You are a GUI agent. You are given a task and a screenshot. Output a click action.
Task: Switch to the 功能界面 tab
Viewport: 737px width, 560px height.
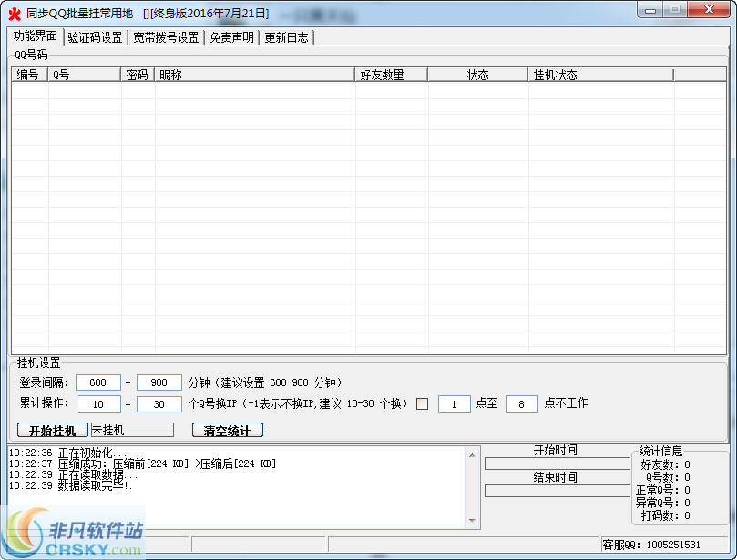click(36, 36)
